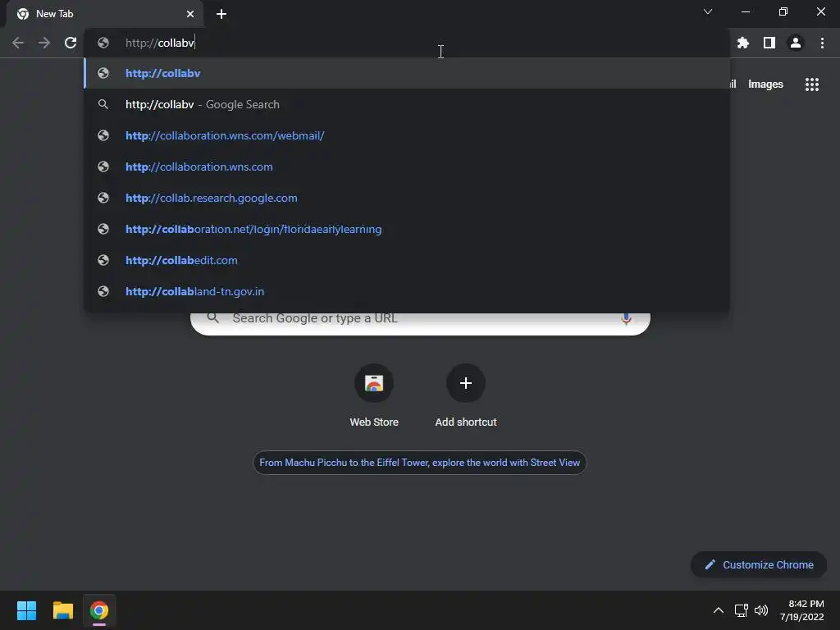This screenshot has height=630, width=840.
Task: Pick the collaboration.net floridaearlylearning suggestion
Action: pos(407,229)
